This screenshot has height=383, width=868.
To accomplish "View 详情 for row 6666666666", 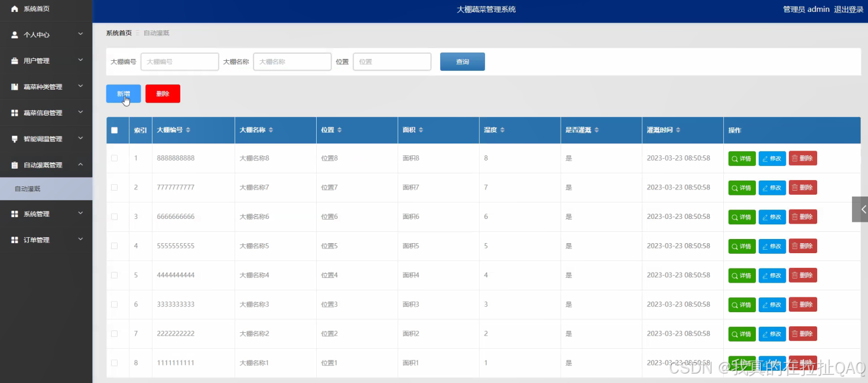I will click(742, 217).
